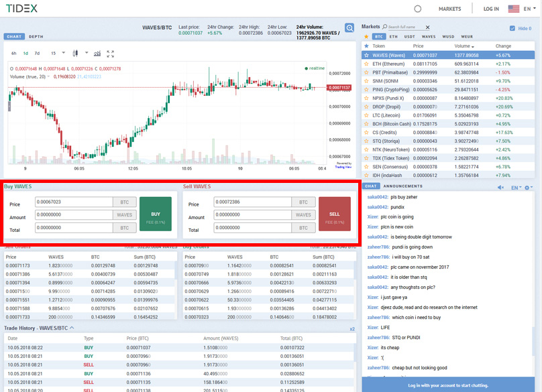Favorite the PBT (Primalbase) market star
This screenshot has width=542, height=392.
click(x=366, y=72)
